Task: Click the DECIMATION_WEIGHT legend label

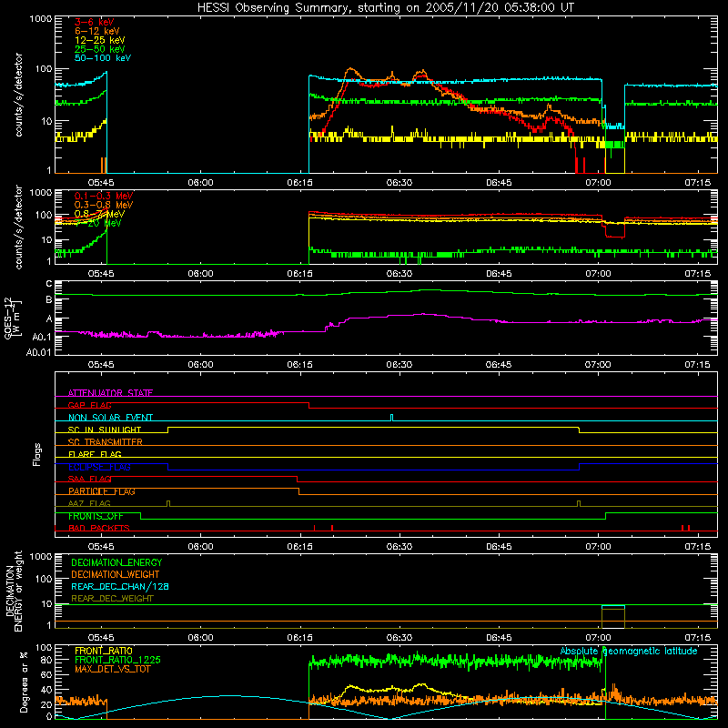Action: point(116,574)
